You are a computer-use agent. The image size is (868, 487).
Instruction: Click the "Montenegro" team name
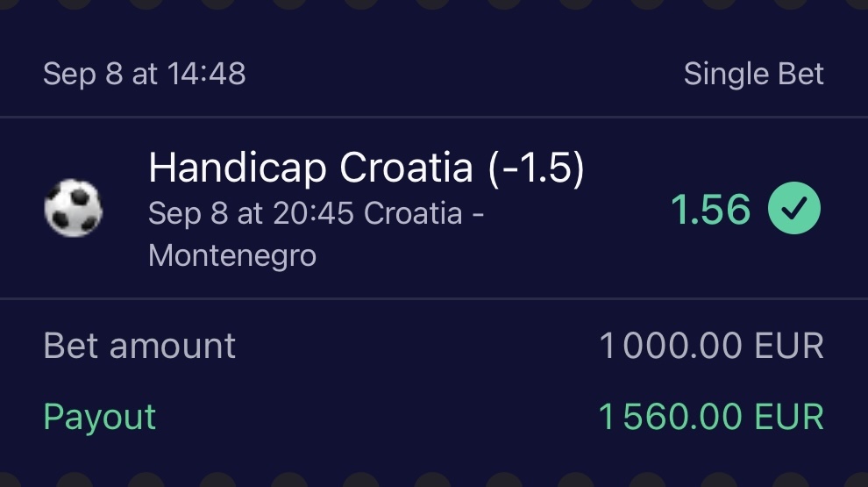tap(232, 254)
